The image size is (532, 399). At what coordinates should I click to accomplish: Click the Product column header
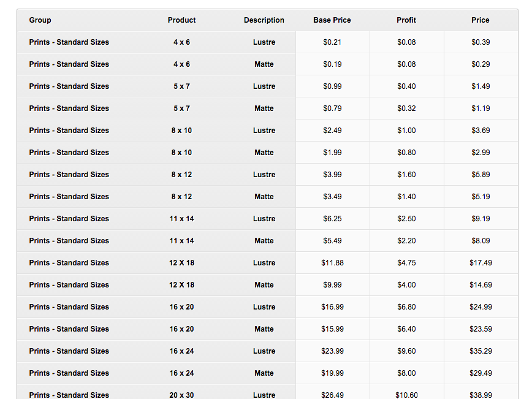click(181, 20)
